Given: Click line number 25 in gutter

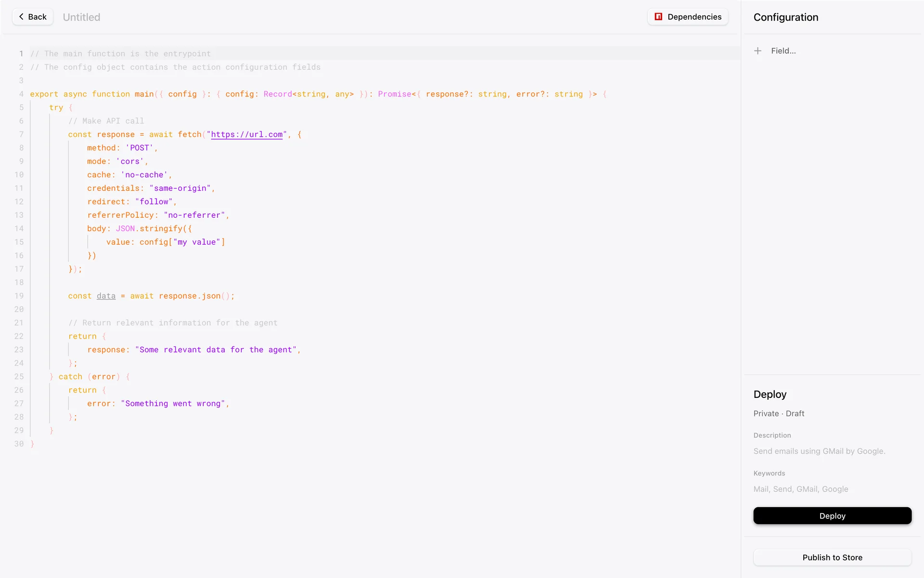Looking at the screenshot, I should (x=19, y=377).
